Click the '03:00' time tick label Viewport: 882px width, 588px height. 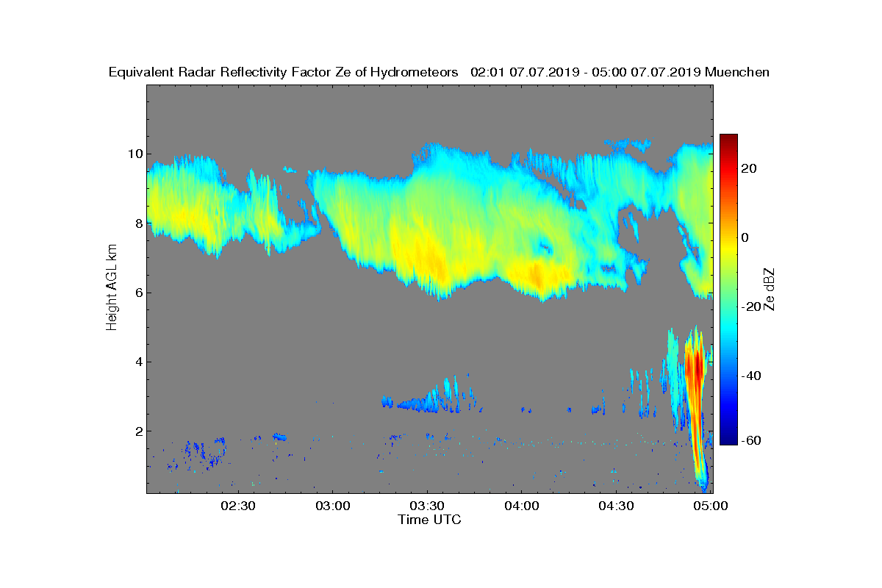click(332, 506)
